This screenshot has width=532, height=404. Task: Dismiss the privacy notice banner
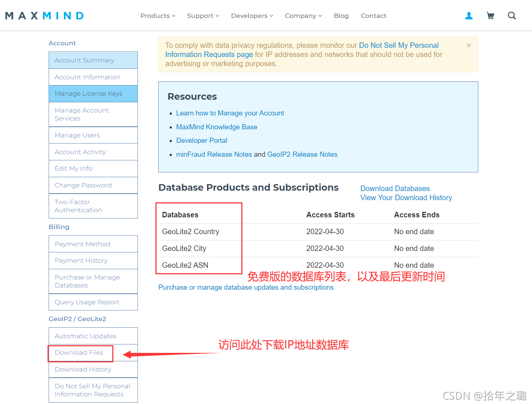[469, 45]
